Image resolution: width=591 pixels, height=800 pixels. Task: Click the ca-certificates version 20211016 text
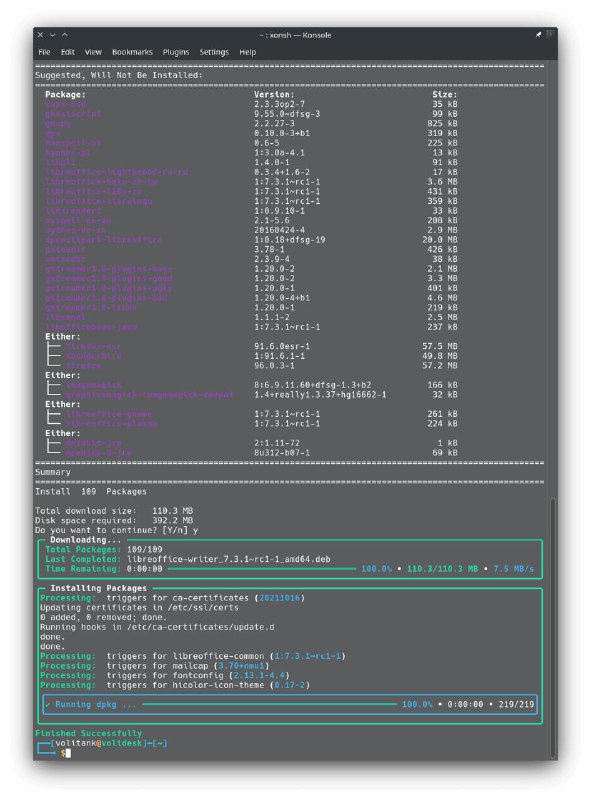coord(279,597)
